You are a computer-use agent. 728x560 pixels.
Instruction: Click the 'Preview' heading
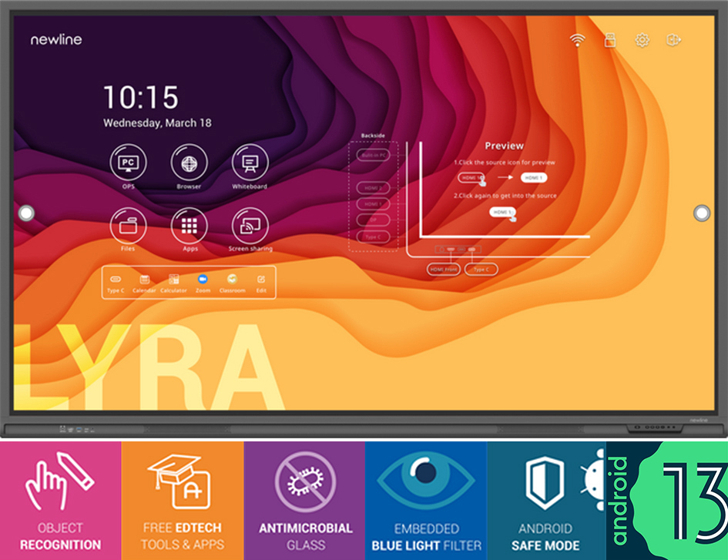[x=505, y=146]
